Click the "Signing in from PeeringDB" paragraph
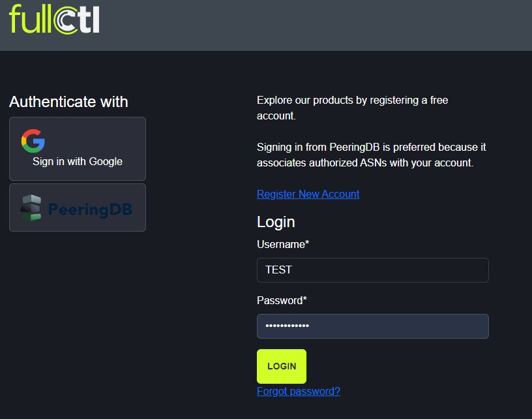 371,155
